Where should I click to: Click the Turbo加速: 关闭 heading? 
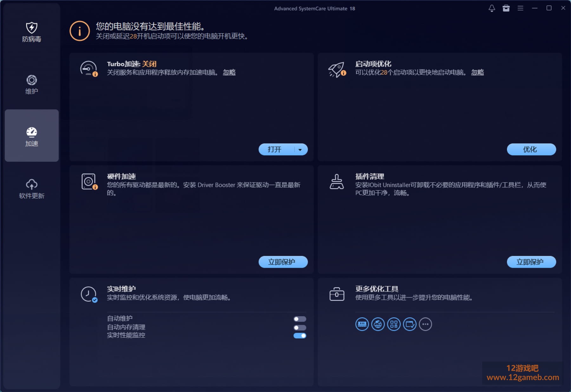(x=132, y=64)
